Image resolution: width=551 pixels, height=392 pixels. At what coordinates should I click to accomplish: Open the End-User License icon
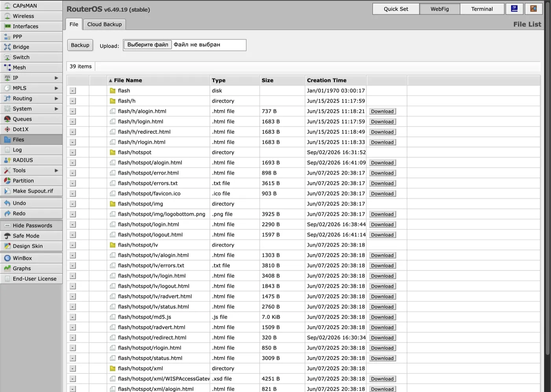coord(7,279)
